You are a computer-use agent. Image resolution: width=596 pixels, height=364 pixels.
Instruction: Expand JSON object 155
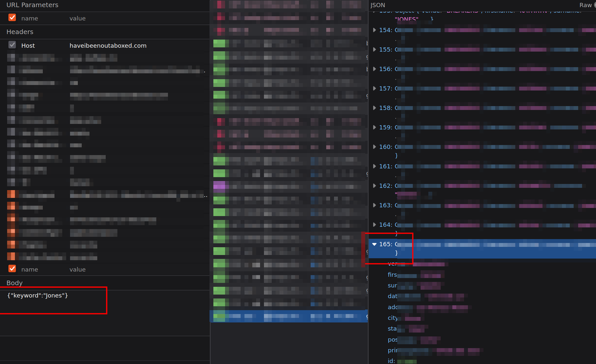374,50
